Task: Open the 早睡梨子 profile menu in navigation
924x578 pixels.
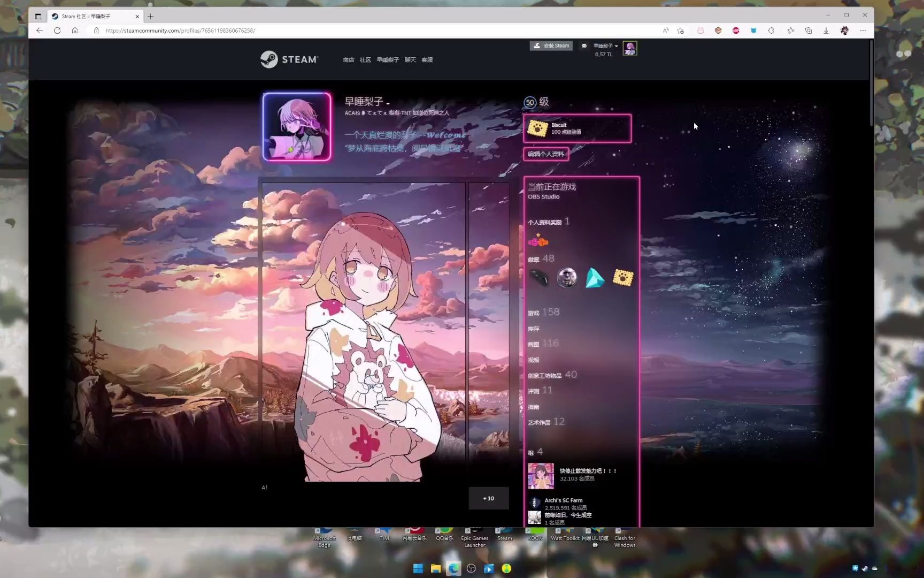Action: coord(388,60)
